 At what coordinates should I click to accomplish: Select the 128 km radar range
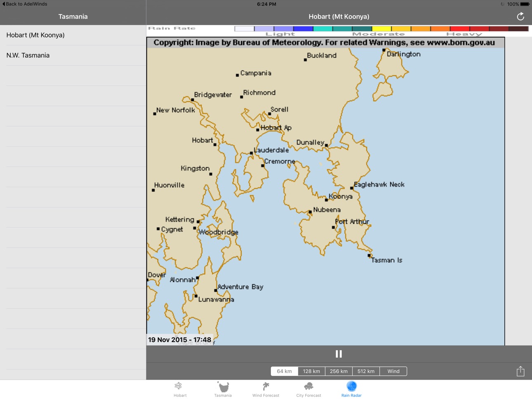(311, 371)
